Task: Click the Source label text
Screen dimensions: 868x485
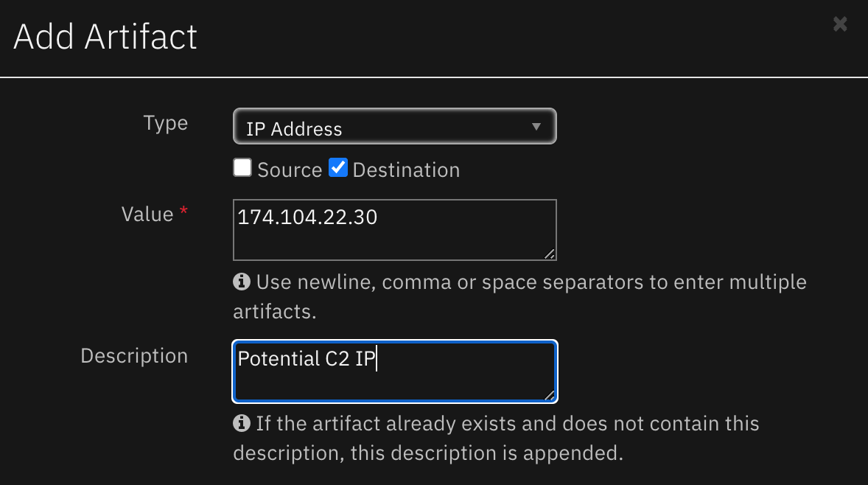Action: point(290,170)
